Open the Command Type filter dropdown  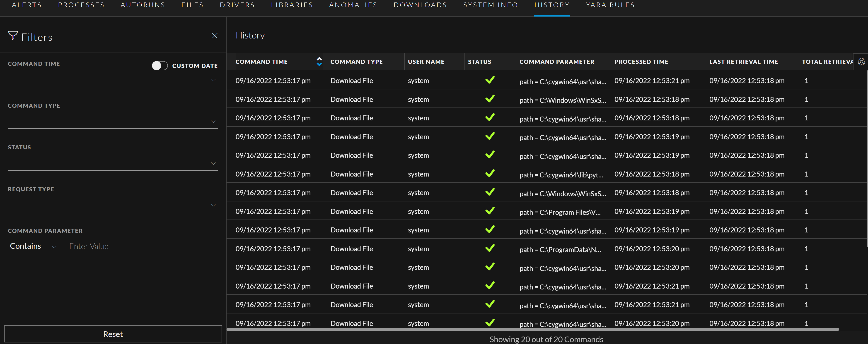(x=213, y=122)
